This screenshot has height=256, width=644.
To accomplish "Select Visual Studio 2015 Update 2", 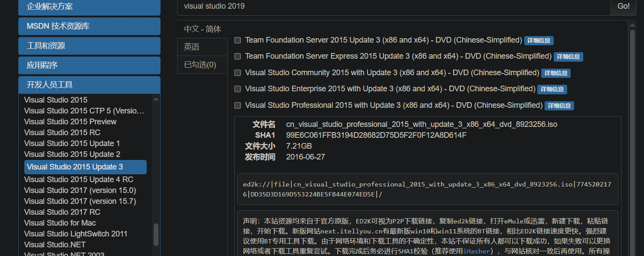I will (x=72, y=154).
